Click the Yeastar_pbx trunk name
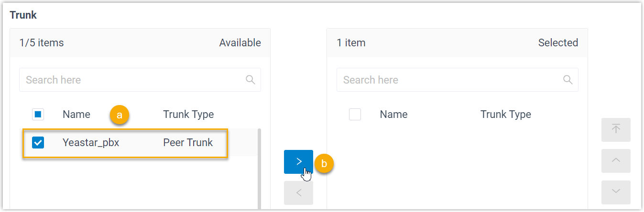This screenshot has height=212, width=644. tap(91, 142)
